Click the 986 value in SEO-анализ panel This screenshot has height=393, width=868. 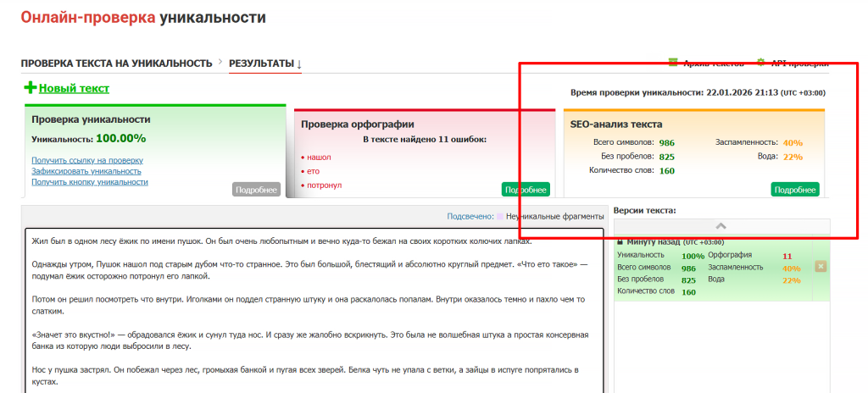click(x=666, y=143)
